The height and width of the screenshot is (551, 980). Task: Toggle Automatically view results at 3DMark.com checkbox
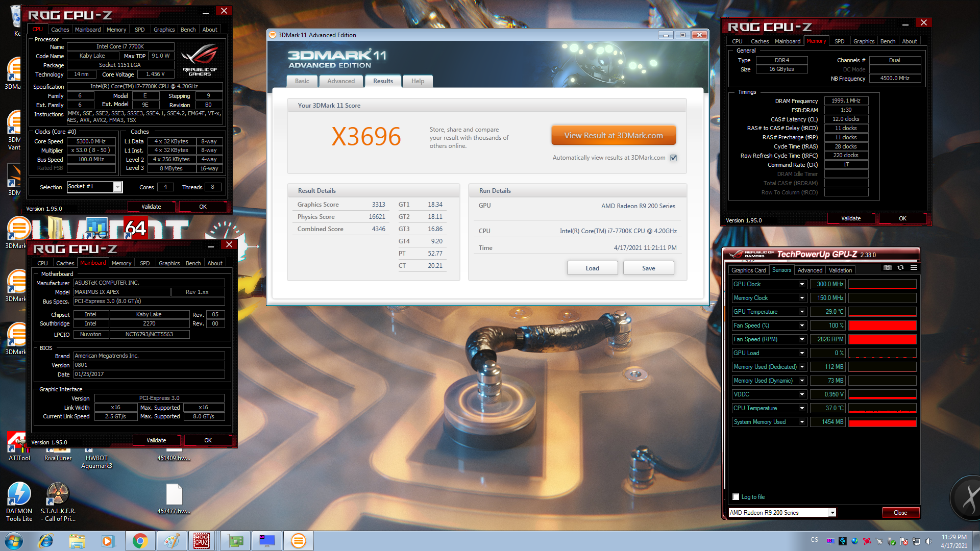pyautogui.click(x=673, y=158)
